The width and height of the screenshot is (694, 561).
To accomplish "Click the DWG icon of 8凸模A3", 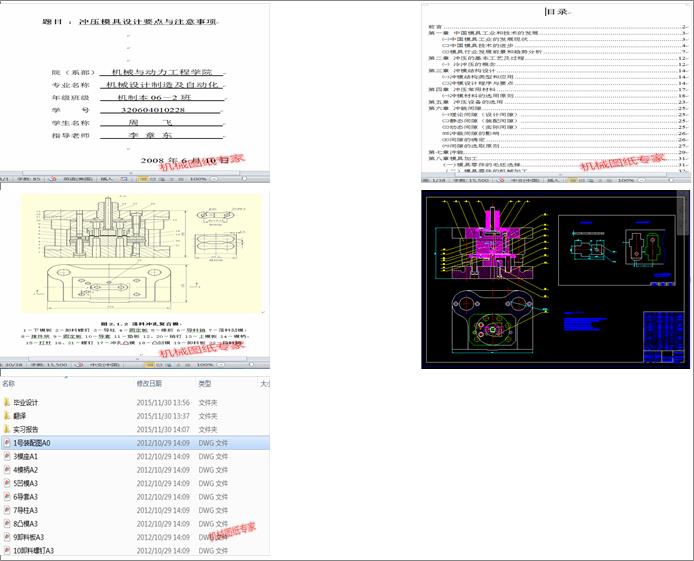I will [x=7, y=523].
